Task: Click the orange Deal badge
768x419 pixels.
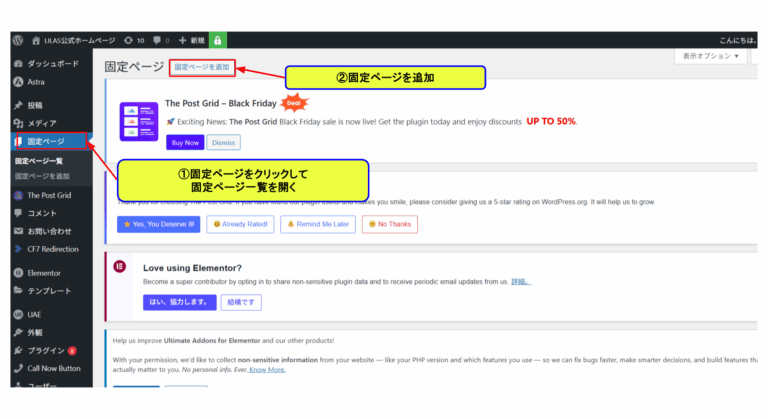Action: 294,103
